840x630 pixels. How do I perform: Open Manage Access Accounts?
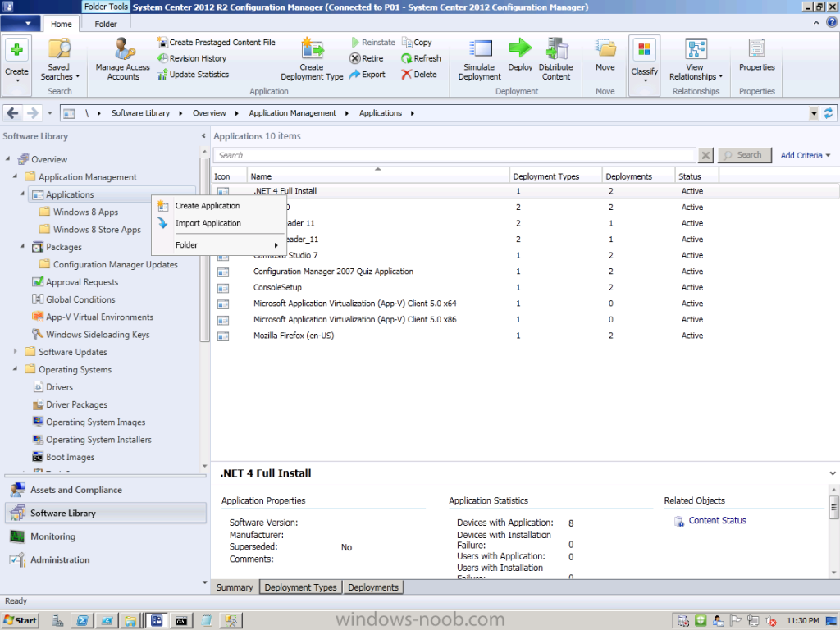[x=123, y=60]
